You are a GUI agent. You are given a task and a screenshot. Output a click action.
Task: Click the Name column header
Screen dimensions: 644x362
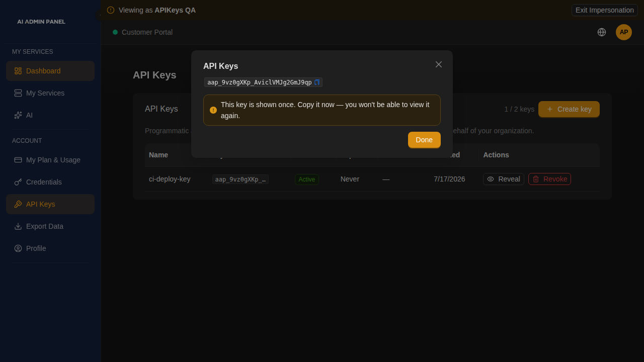(x=158, y=155)
